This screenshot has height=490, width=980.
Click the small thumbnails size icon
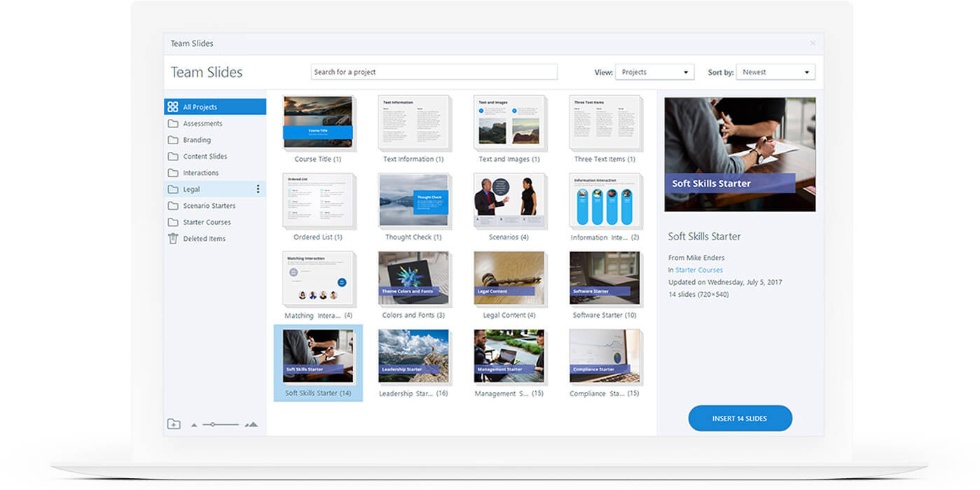point(194,425)
